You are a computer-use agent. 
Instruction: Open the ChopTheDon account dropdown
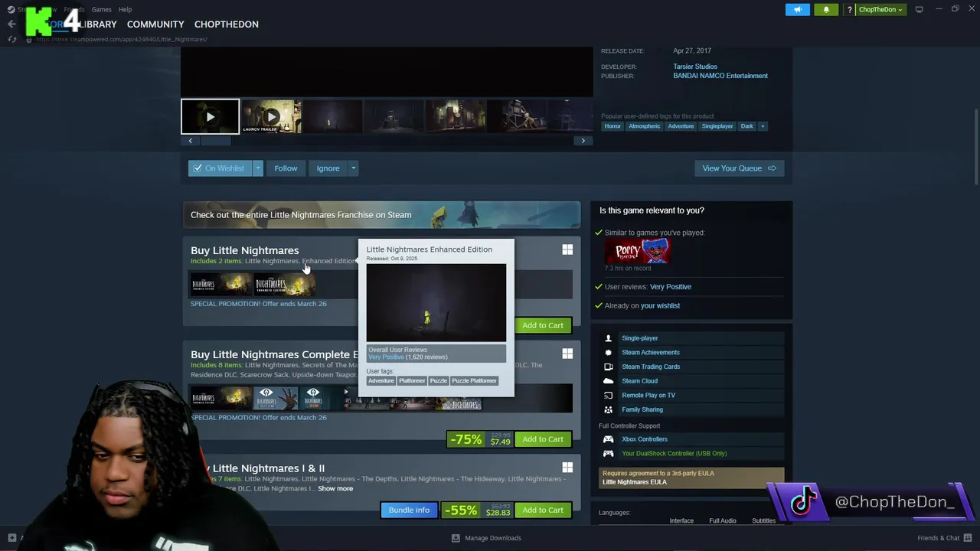pos(880,9)
